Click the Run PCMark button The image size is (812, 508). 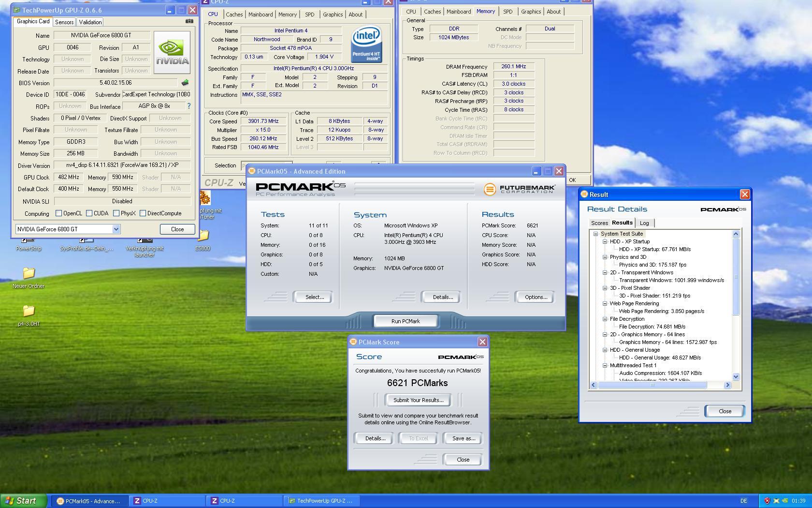click(406, 321)
